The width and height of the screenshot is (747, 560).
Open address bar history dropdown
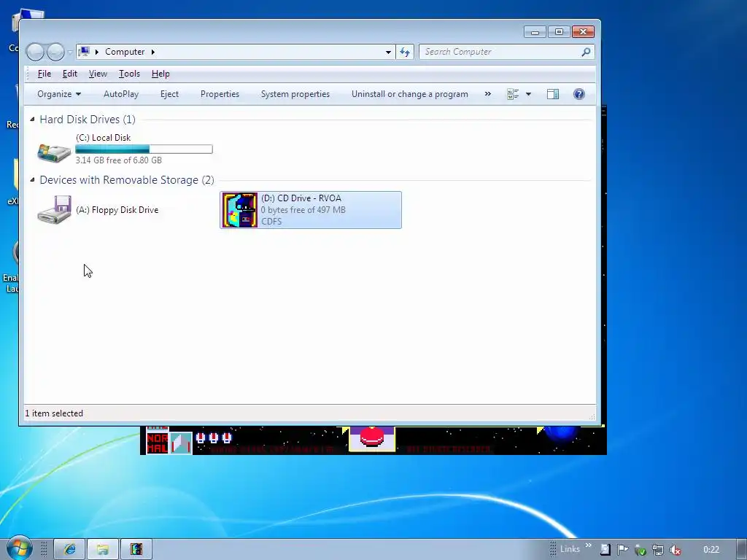pos(388,52)
